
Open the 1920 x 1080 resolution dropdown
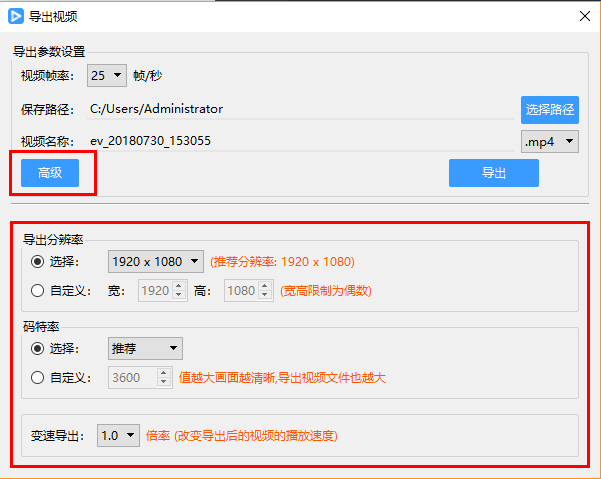pos(155,262)
